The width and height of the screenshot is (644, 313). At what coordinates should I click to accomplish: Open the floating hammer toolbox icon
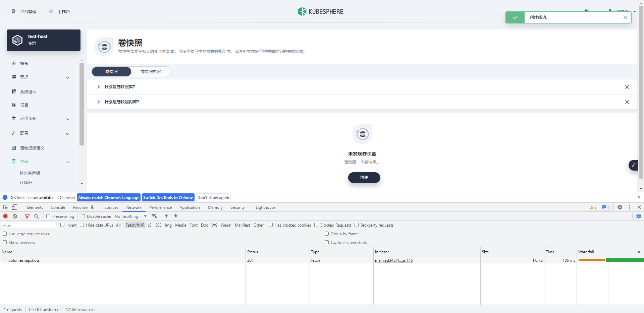(634, 165)
